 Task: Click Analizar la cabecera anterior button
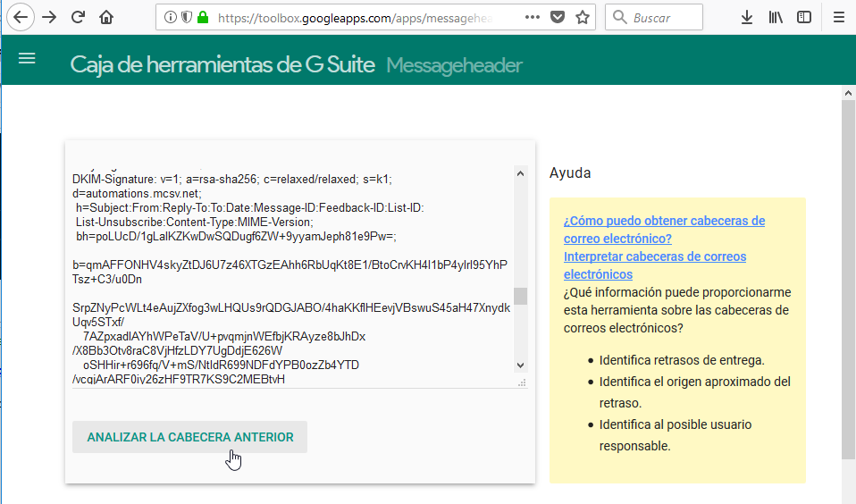[190, 437]
